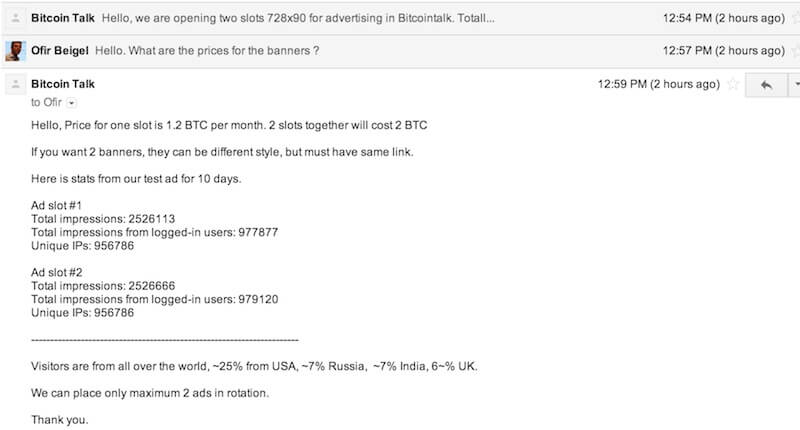Click the 12:59 PM timestamp
This screenshot has height=430, width=800.
click(659, 84)
